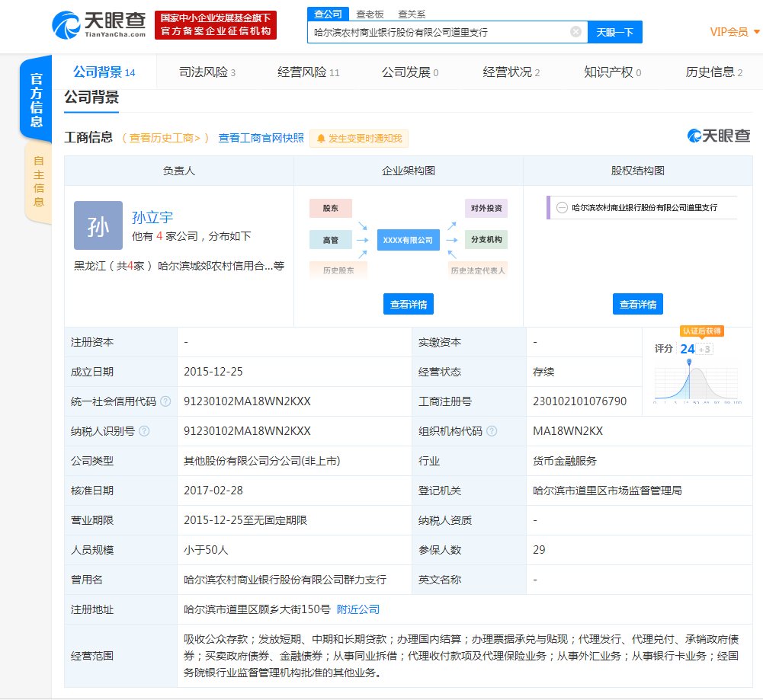
Task: Click 查看详情 under 股权结构图
Action: pyautogui.click(x=637, y=305)
